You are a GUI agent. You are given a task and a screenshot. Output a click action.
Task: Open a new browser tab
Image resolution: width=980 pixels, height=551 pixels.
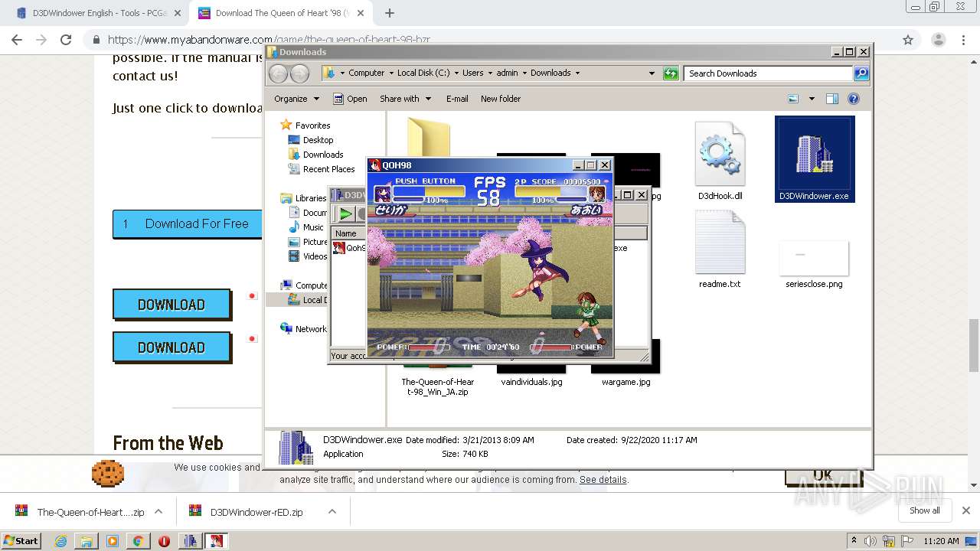click(x=389, y=13)
